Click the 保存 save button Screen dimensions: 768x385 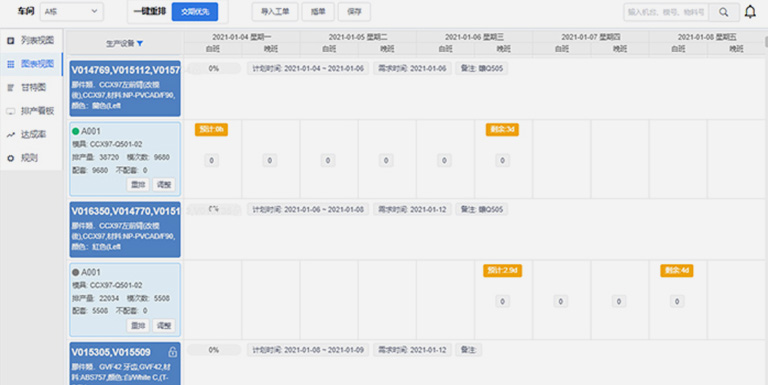tap(354, 12)
